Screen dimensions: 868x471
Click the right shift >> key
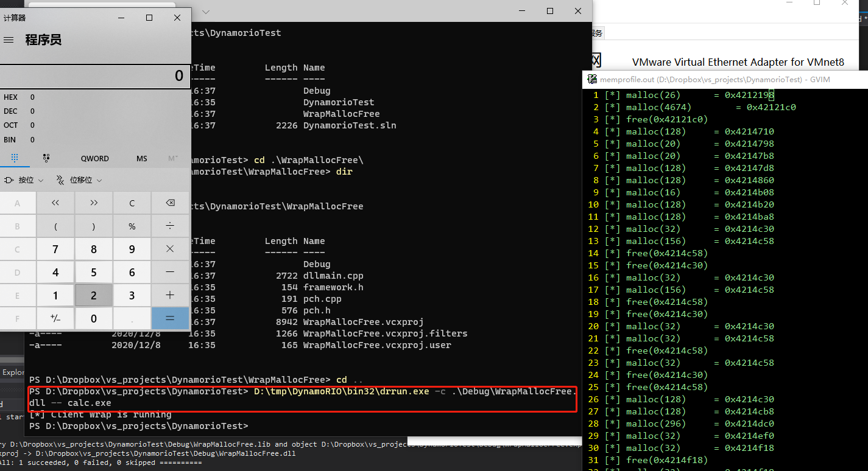pyautogui.click(x=94, y=203)
